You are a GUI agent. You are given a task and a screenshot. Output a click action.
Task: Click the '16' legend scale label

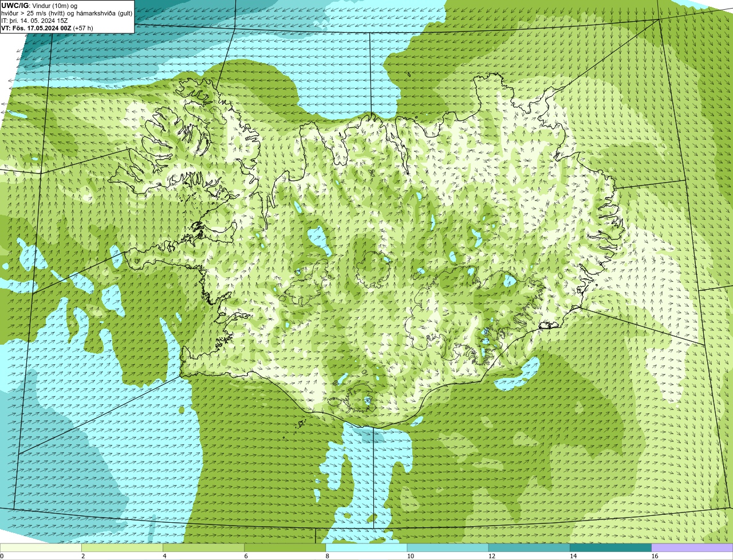(x=655, y=556)
